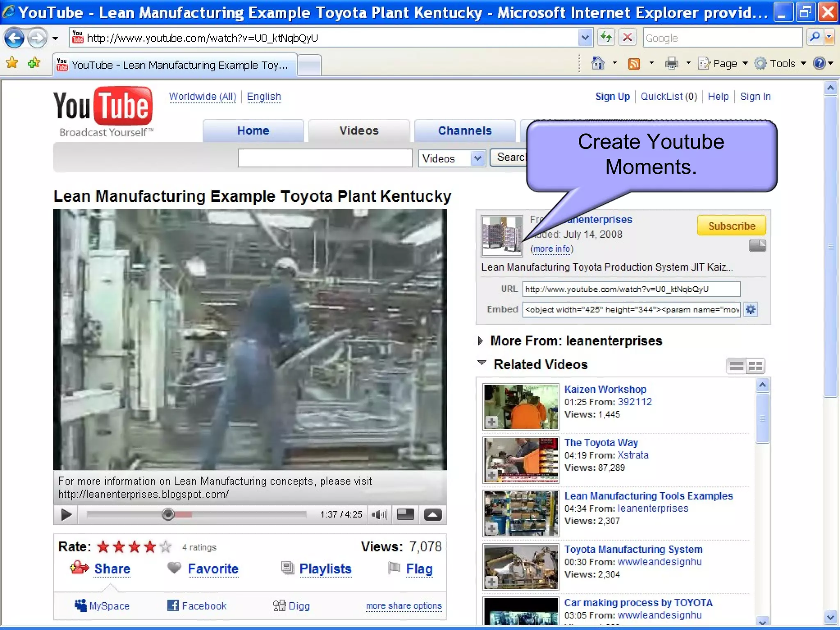This screenshot has height=630, width=840.
Task: Expand More From: leanenterprises section
Action: click(x=481, y=341)
